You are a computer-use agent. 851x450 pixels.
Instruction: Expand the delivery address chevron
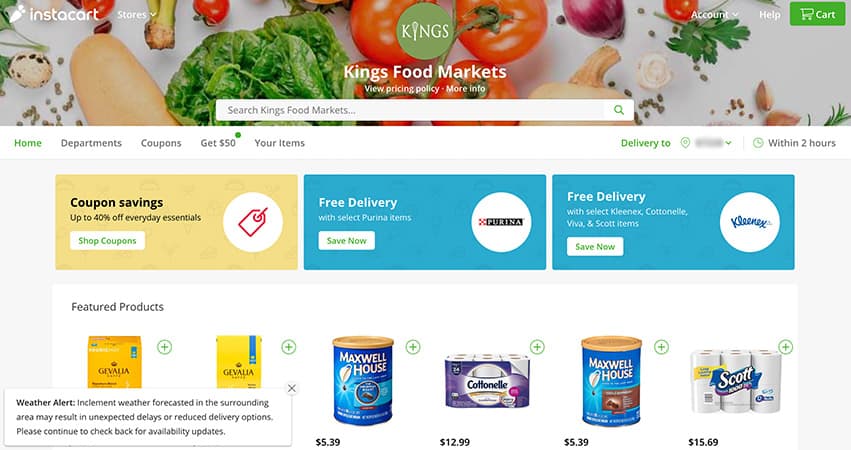[728, 143]
